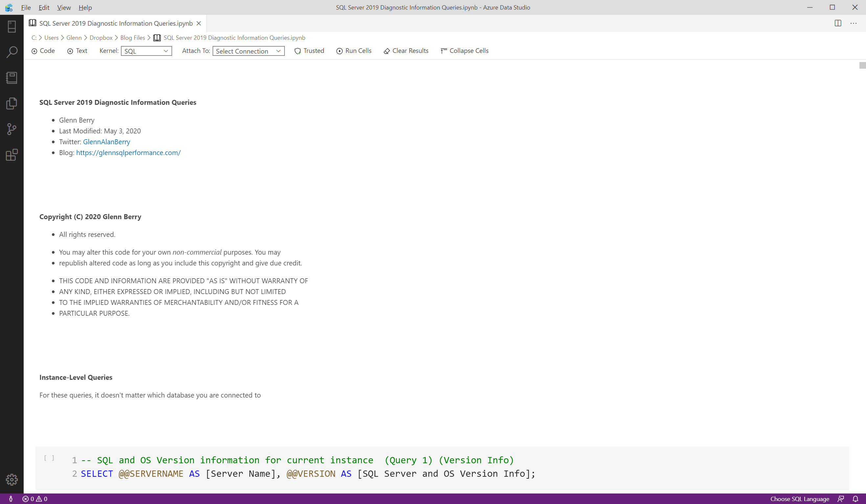Click the All rights reserved bullet
This screenshot has width=866, height=504.
click(x=87, y=235)
